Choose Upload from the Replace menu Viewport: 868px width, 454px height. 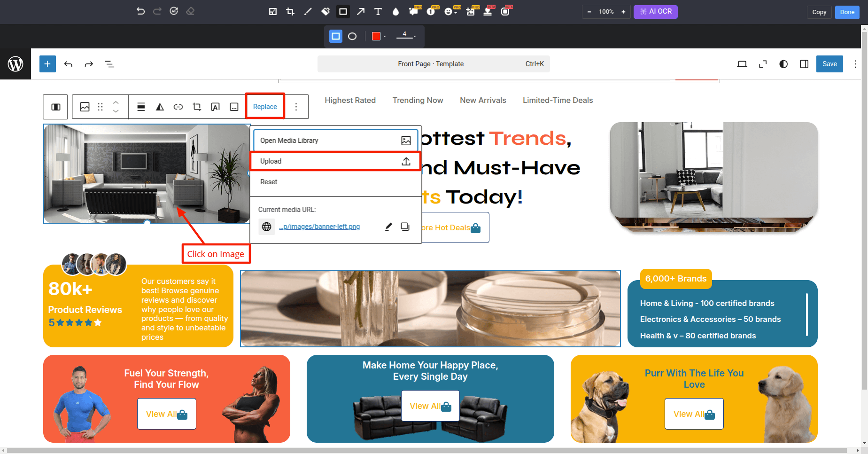click(x=335, y=161)
